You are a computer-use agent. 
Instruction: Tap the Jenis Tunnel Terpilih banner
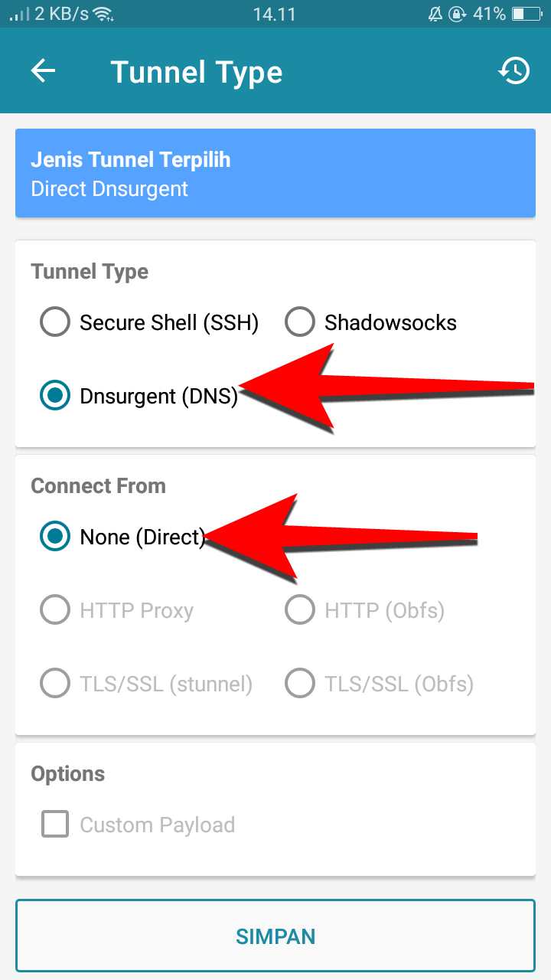click(275, 174)
